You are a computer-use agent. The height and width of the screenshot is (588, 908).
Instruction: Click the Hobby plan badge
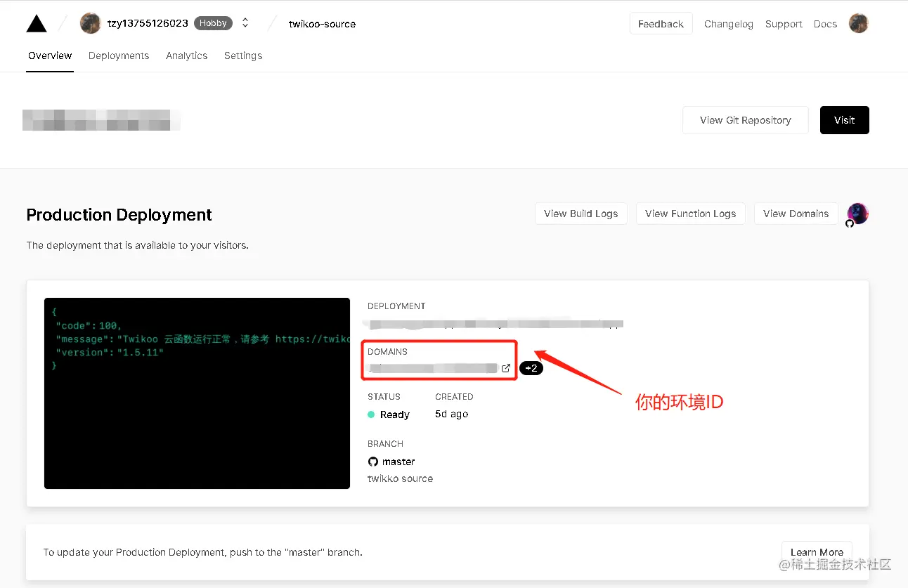[213, 23]
